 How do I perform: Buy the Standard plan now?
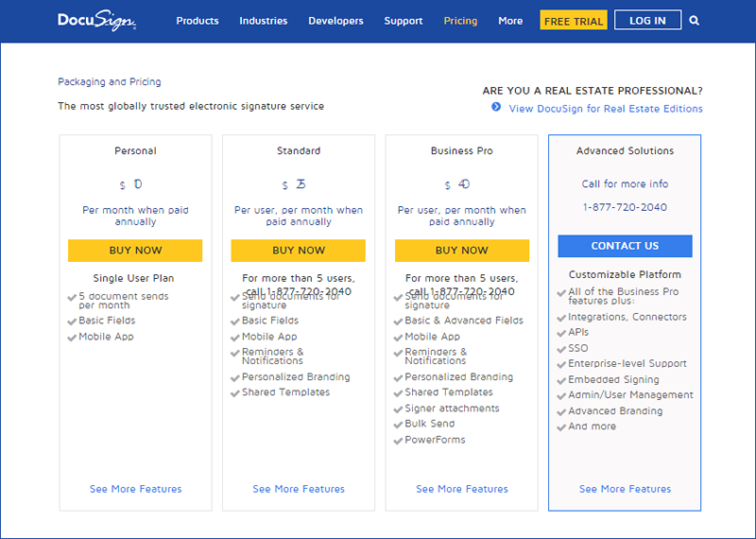tap(299, 251)
